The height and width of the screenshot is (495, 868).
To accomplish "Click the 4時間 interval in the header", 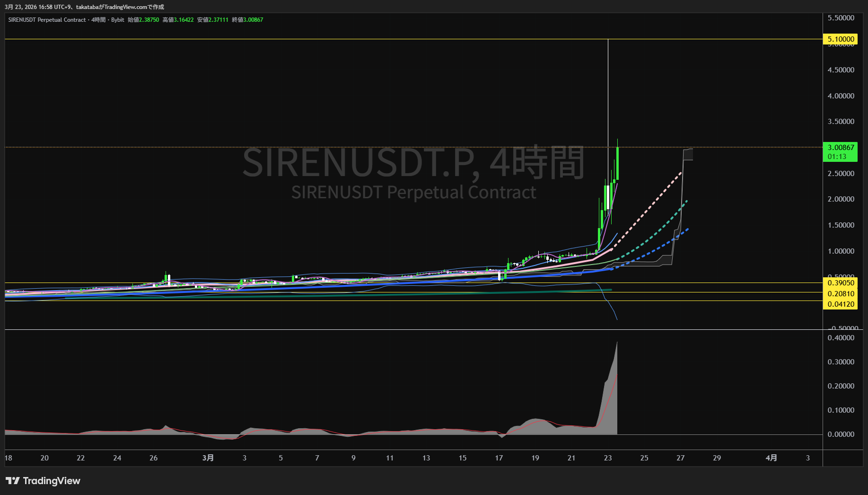I will 98,20.
